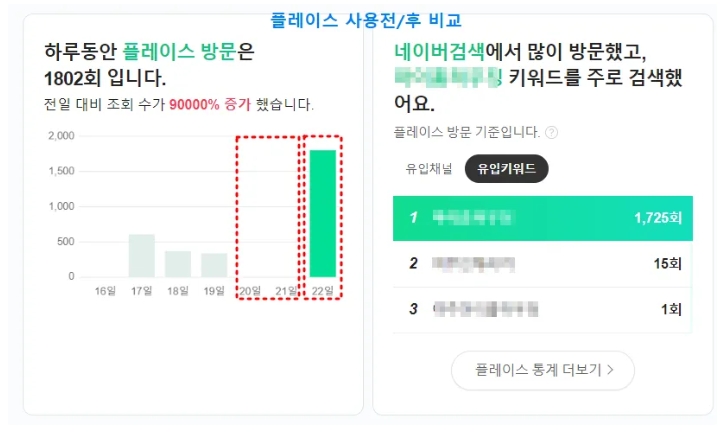Click the green 플레이스 방문 heading text
Screen dimensions: 725x433
(179, 51)
